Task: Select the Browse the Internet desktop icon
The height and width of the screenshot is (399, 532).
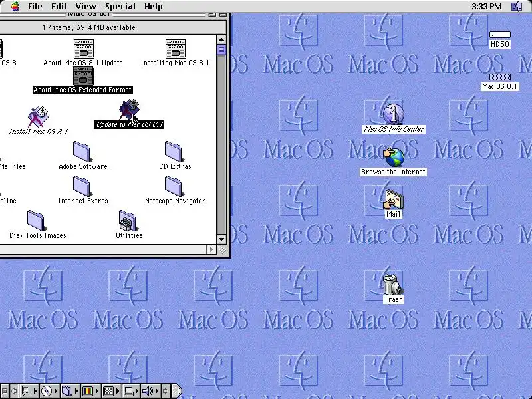Action: 393,162
